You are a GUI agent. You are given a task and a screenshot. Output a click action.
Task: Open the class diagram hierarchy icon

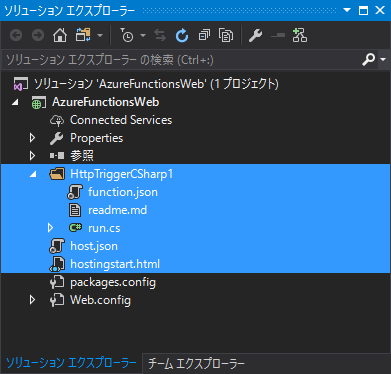[300, 35]
